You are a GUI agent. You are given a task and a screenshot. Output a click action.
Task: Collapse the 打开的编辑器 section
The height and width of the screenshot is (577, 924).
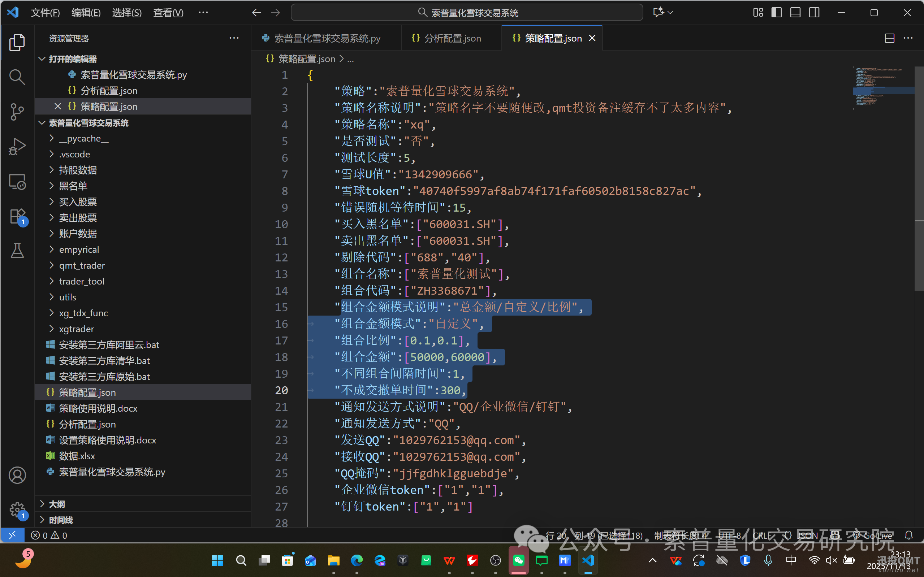click(73, 59)
